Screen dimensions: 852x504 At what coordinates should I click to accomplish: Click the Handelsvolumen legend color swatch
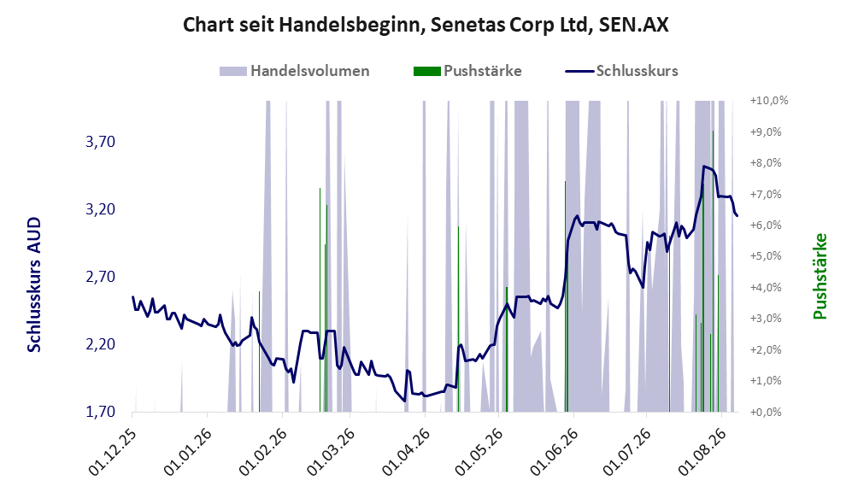[233, 71]
